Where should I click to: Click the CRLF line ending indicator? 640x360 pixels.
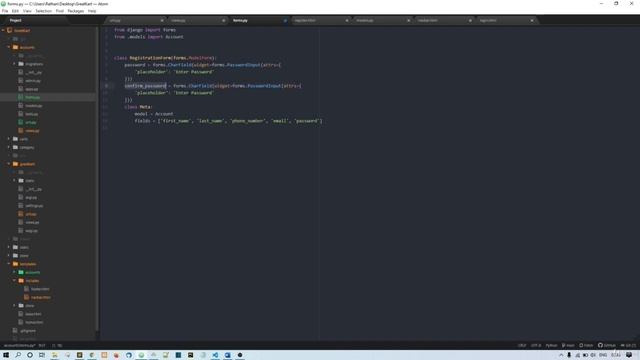522,345
